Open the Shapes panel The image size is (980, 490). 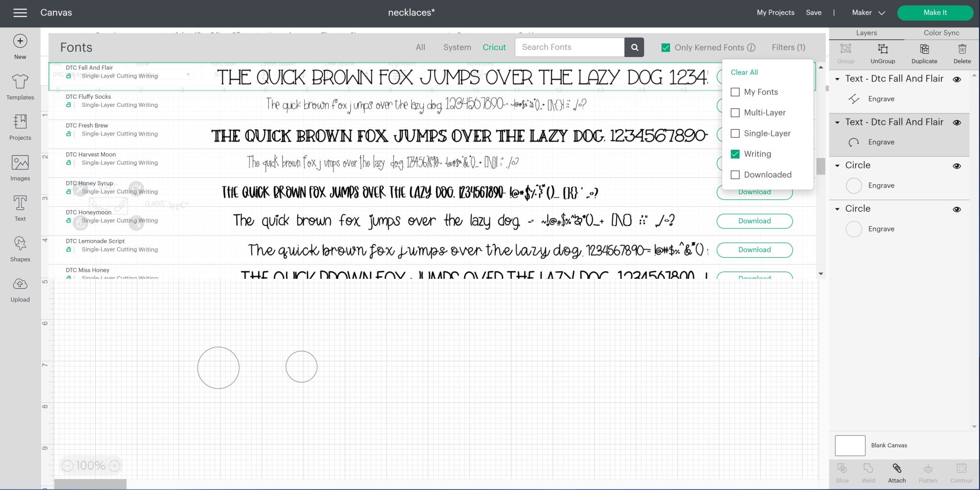point(20,249)
